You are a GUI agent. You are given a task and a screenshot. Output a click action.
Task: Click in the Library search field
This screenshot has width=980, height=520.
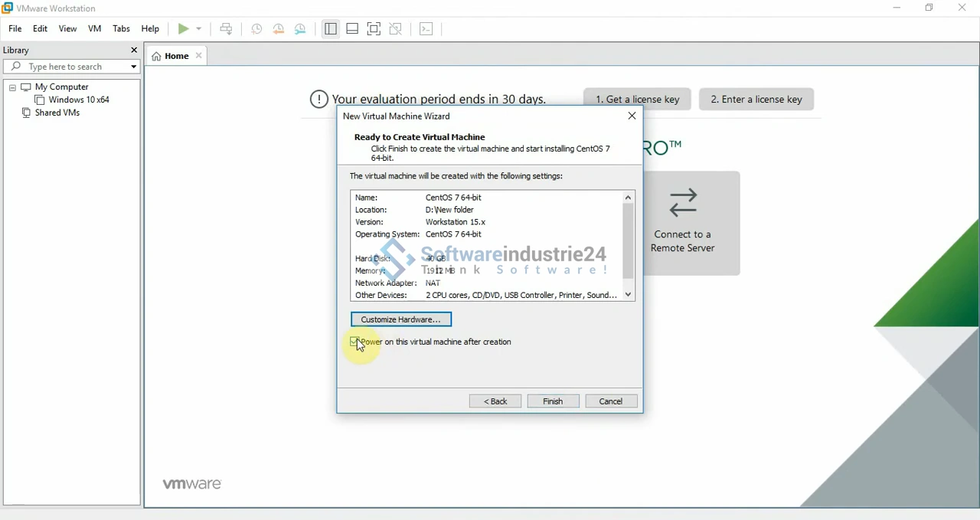(73, 67)
